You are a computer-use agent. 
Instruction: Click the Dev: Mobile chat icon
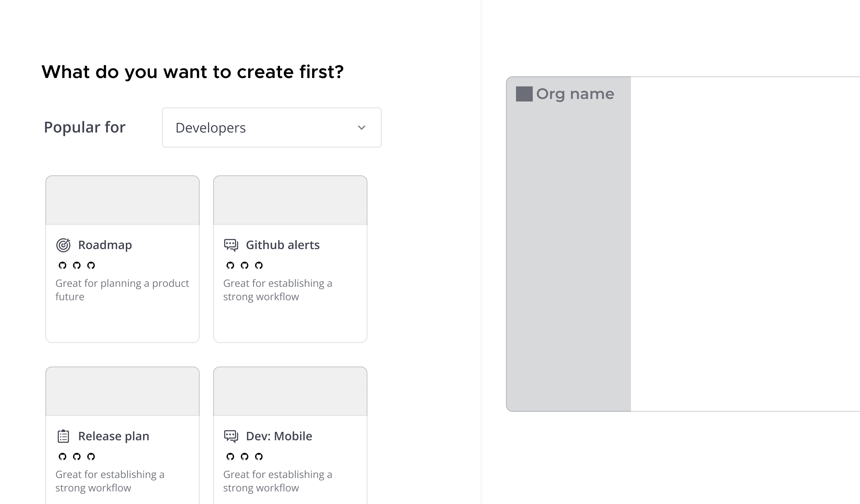[x=231, y=436]
